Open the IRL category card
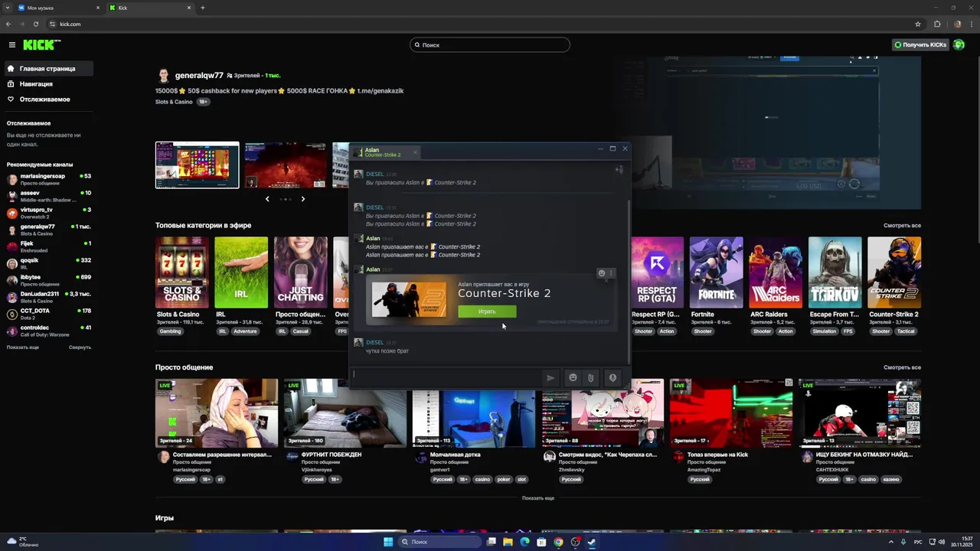This screenshot has height=551, width=980. pos(241,272)
